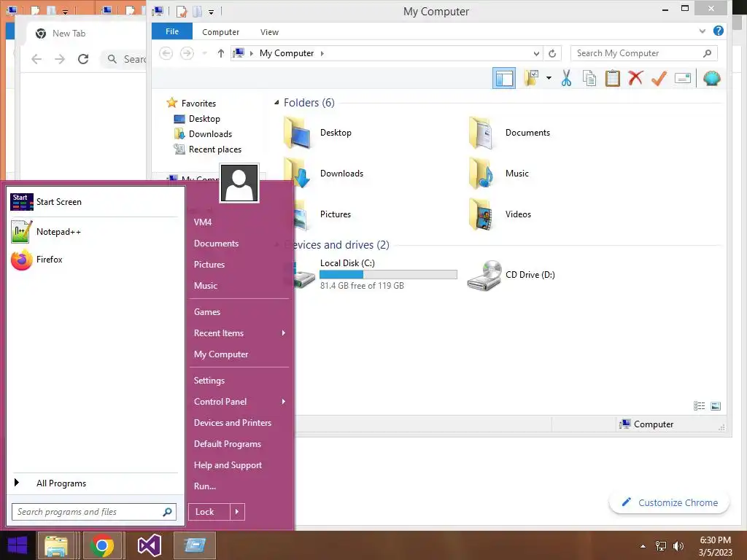Open Start Screen from Start menu
Image resolution: width=747 pixels, height=560 pixels.
point(94,202)
